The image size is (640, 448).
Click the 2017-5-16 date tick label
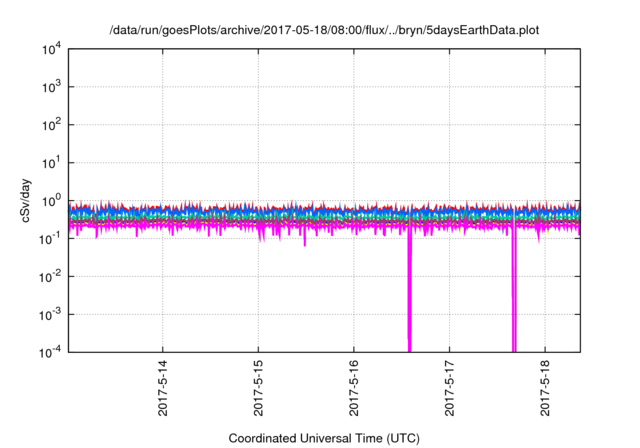(353, 388)
